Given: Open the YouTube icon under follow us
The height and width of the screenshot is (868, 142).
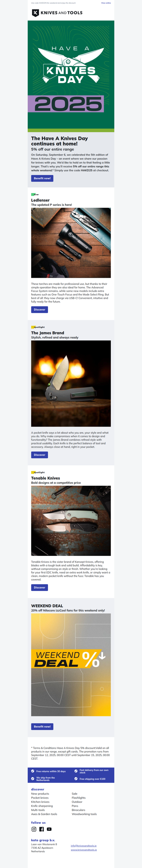Looking at the screenshot, I should tap(49, 829).
